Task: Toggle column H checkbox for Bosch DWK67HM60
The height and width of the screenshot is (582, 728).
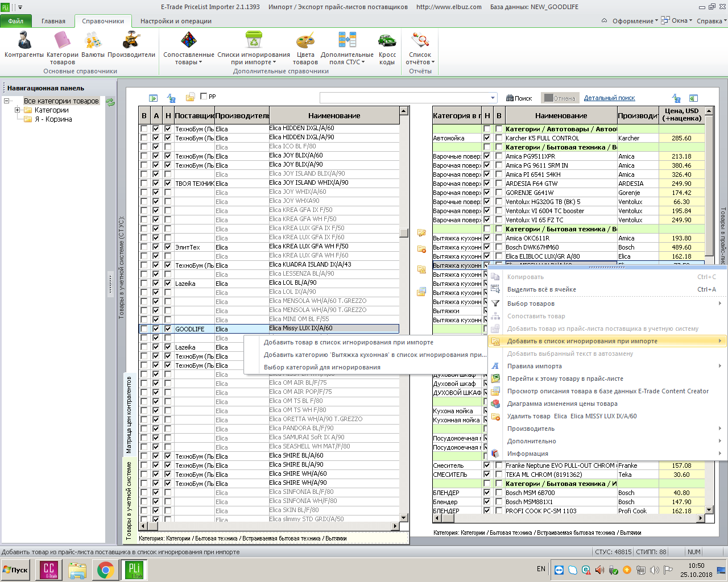Action: [x=487, y=247]
